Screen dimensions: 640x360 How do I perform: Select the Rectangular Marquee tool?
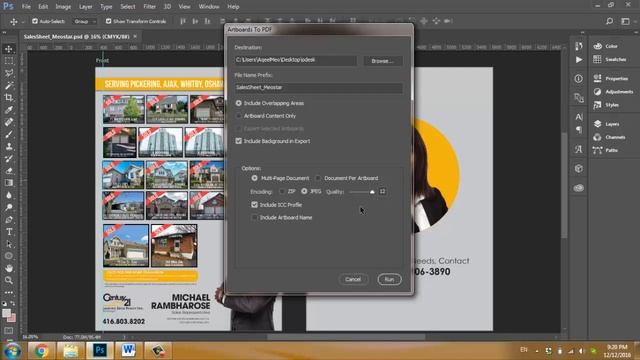coord(9,61)
